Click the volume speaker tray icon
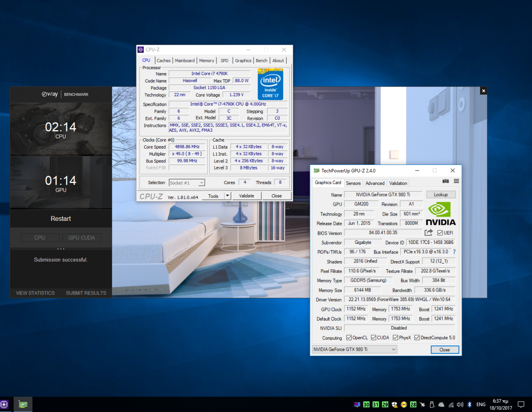This screenshot has width=532, height=412. point(460,404)
